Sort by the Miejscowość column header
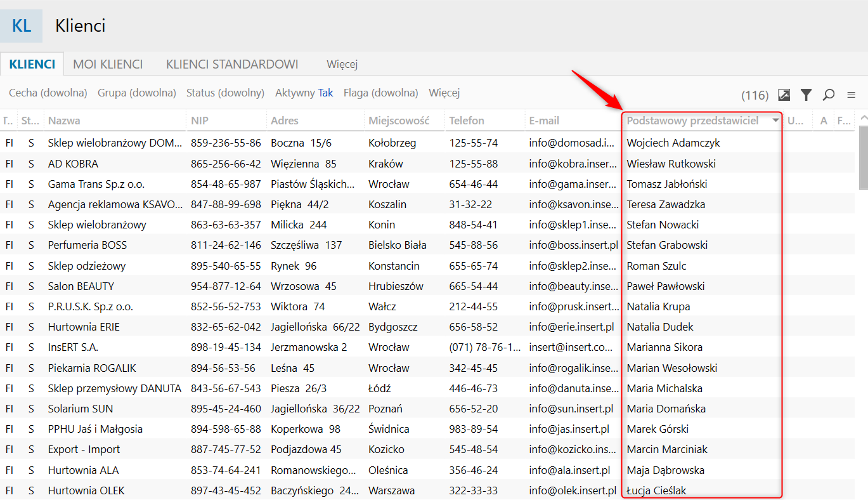868x500 pixels. pyautogui.click(x=405, y=121)
